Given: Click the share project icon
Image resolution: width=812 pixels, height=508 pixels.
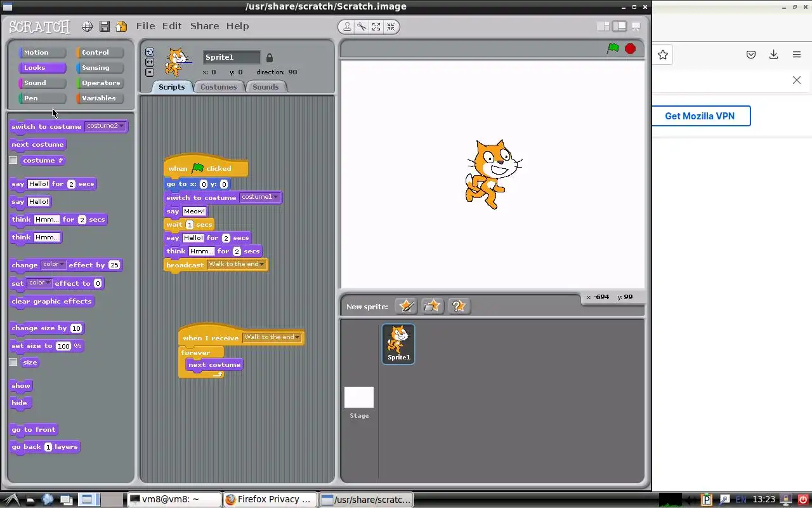Looking at the screenshot, I should 121,27.
